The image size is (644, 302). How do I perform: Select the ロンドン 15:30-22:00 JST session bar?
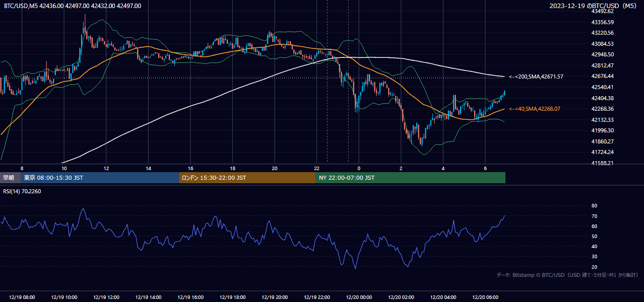tap(247, 178)
